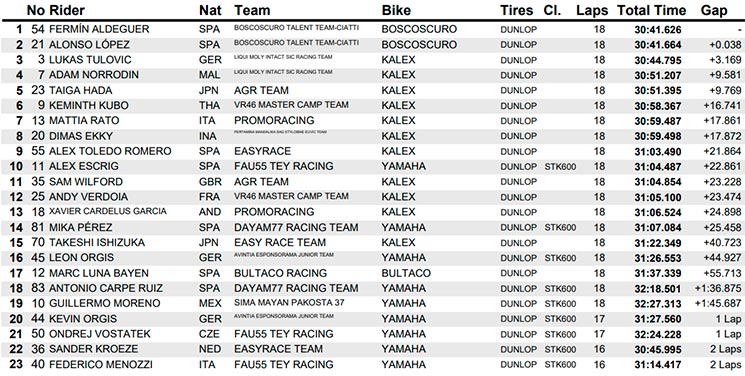
Task: Click BULTACO RACING team name
Action: pos(280,273)
